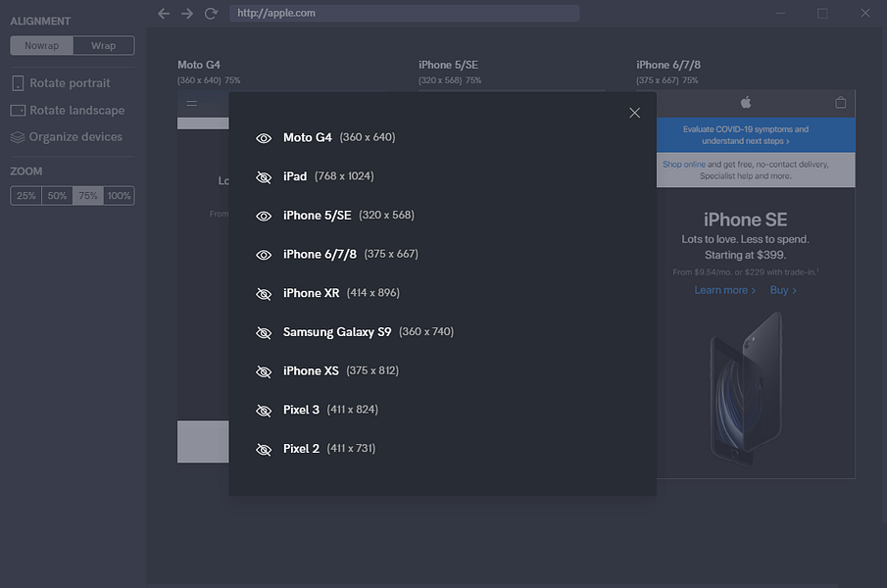The width and height of the screenshot is (887, 588).
Task: Close the device list dialog
Action: [x=635, y=113]
